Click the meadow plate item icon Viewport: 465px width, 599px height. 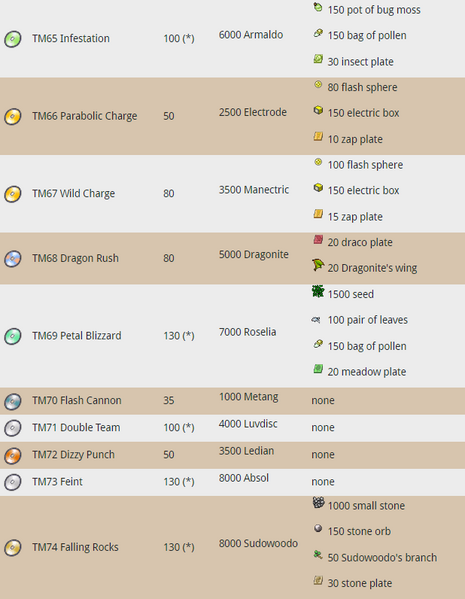click(318, 369)
